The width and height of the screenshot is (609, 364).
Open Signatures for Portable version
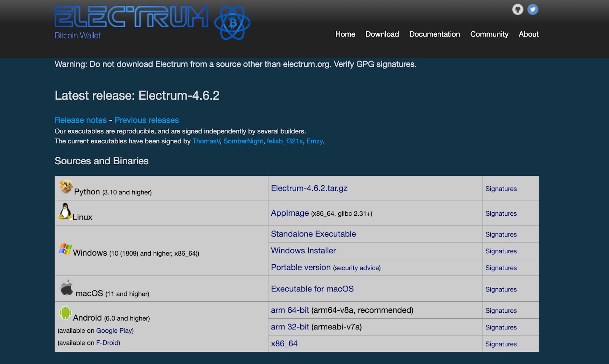[x=501, y=268]
